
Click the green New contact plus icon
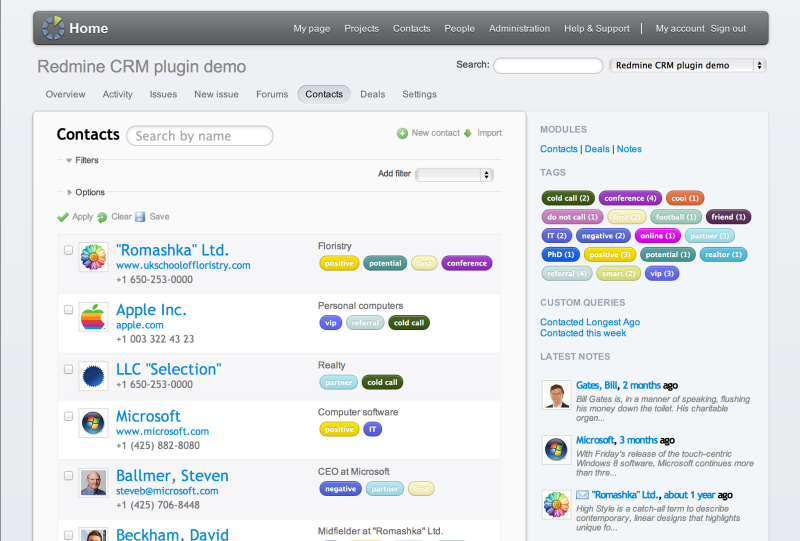[x=403, y=133]
